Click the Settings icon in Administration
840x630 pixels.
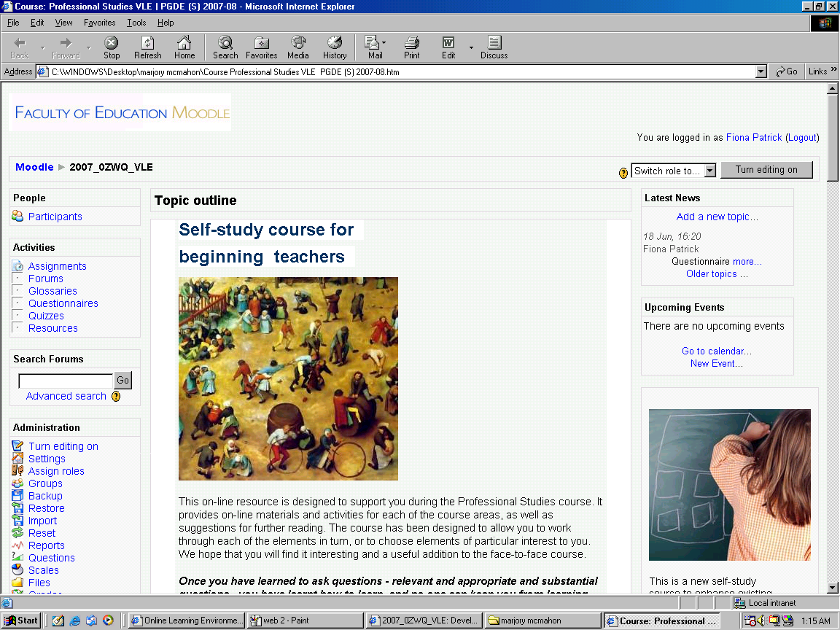(x=17, y=458)
